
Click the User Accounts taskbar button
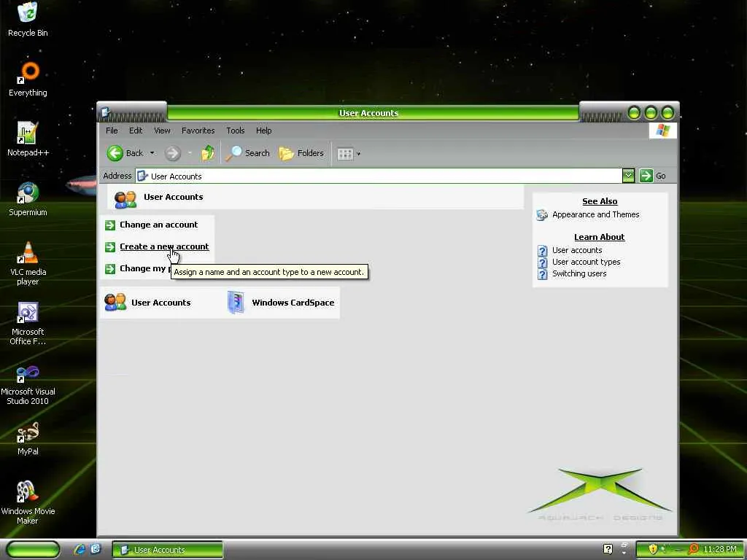(x=168, y=550)
